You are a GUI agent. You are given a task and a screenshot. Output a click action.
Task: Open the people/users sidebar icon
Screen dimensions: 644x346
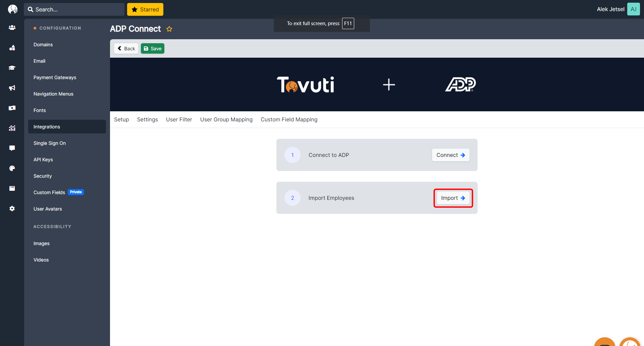(x=12, y=27)
